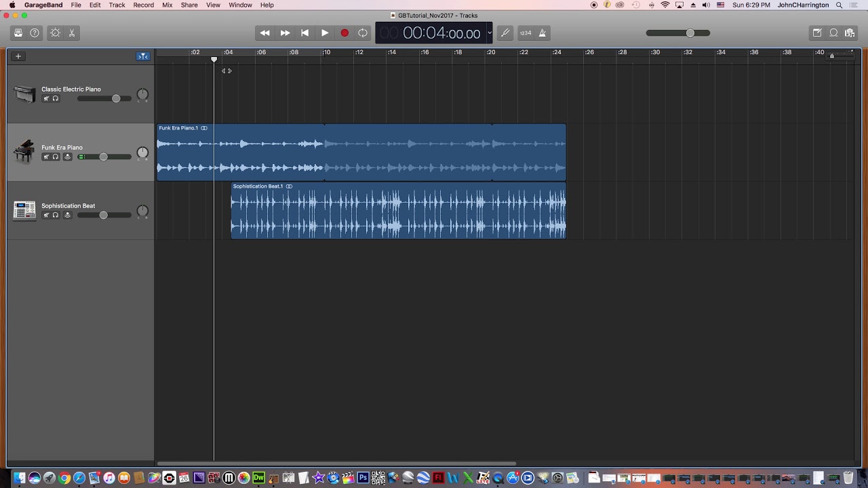Click the Funk Era Piano pan knob

pyautogui.click(x=142, y=153)
